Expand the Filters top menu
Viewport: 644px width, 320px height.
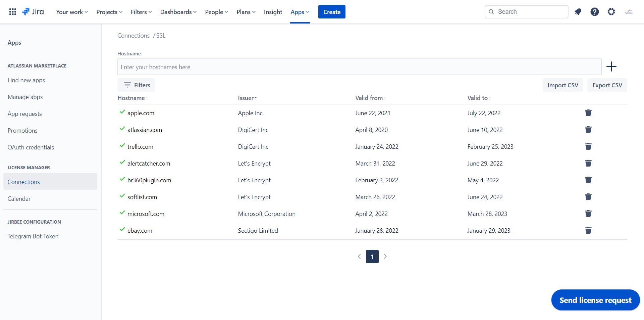pos(141,12)
